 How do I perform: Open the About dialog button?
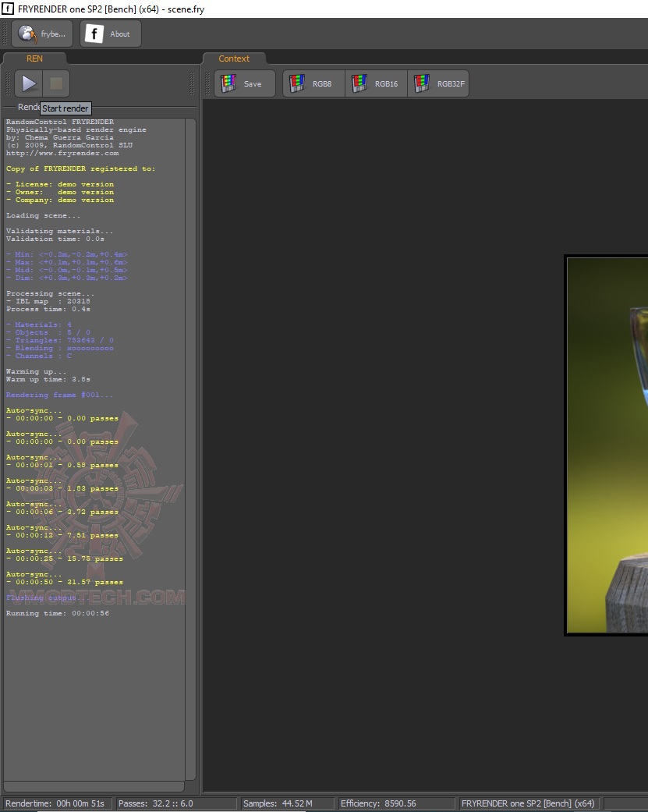click(111, 34)
